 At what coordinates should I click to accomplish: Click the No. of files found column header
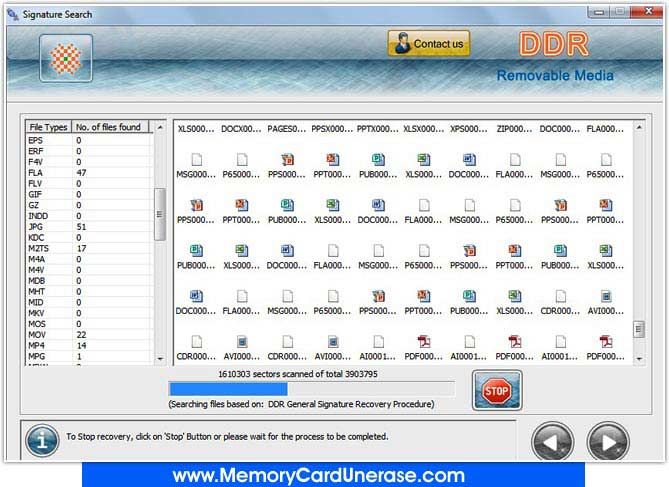[110, 127]
